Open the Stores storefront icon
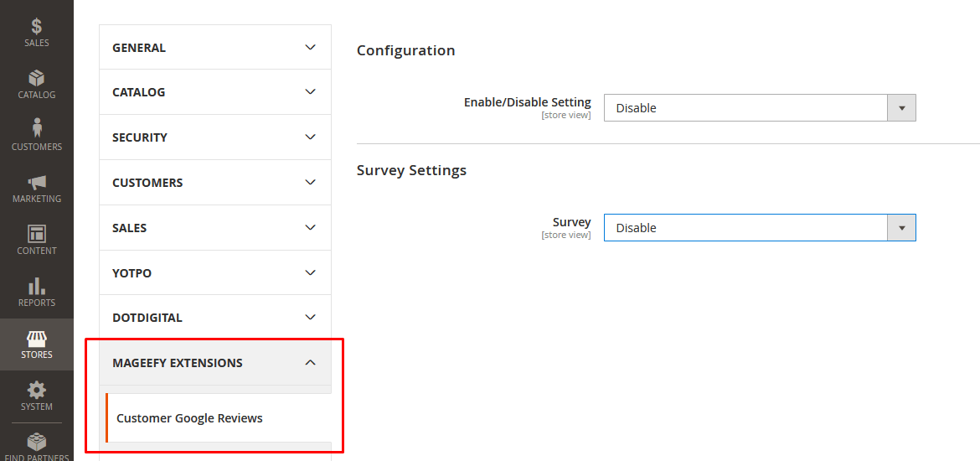Screen dimensions: 980x461 click(37, 339)
